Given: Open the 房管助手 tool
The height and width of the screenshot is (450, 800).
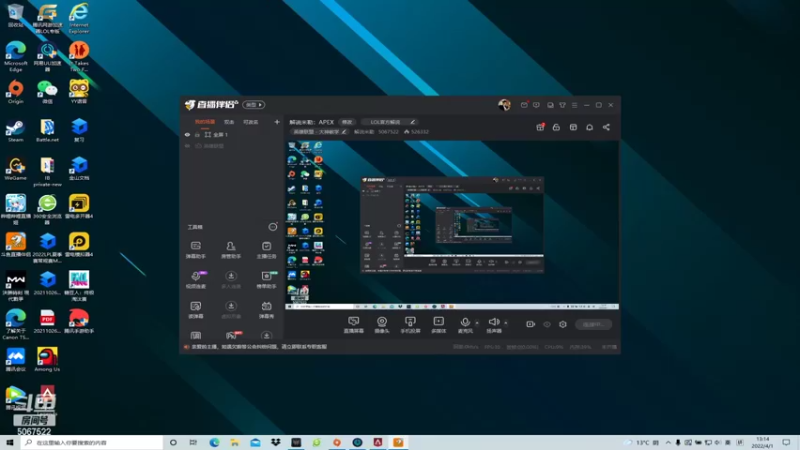Looking at the screenshot, I should 231,249.
